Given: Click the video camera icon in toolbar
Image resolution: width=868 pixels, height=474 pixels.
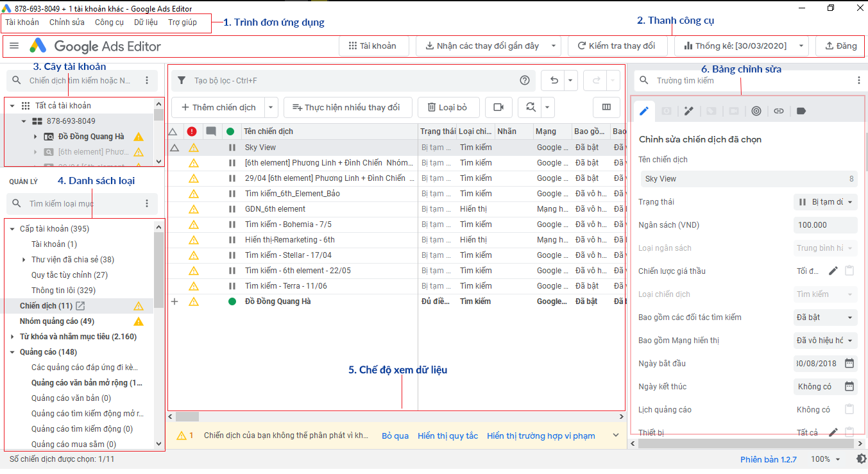Looking at the screenshot, I should click(x=498, y=107).
